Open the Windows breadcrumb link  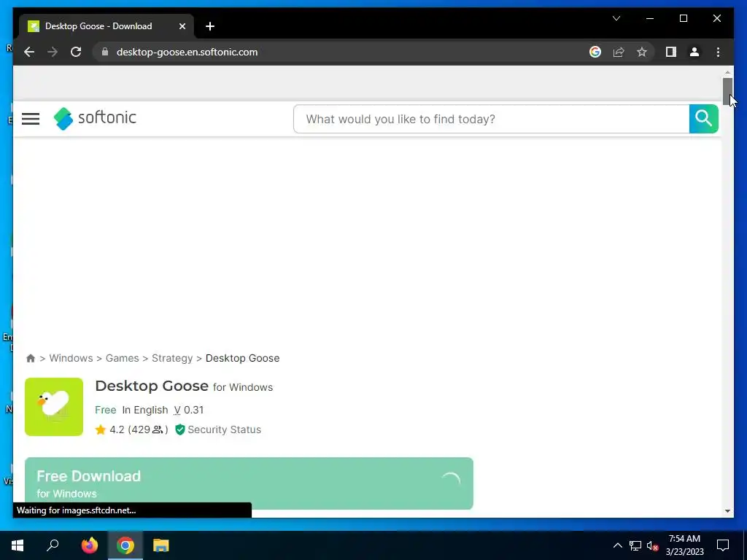71,358
